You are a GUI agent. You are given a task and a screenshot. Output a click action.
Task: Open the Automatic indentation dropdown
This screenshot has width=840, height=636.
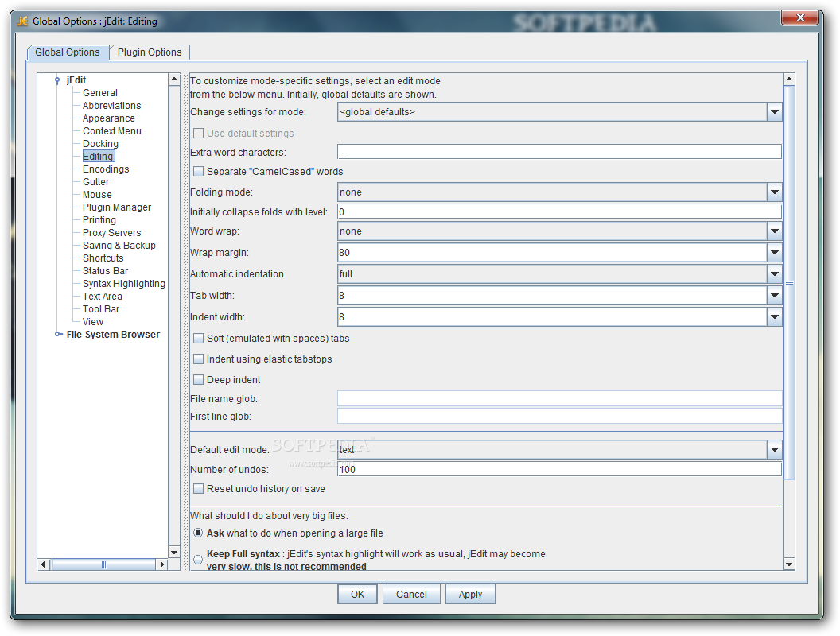(559, 274)
